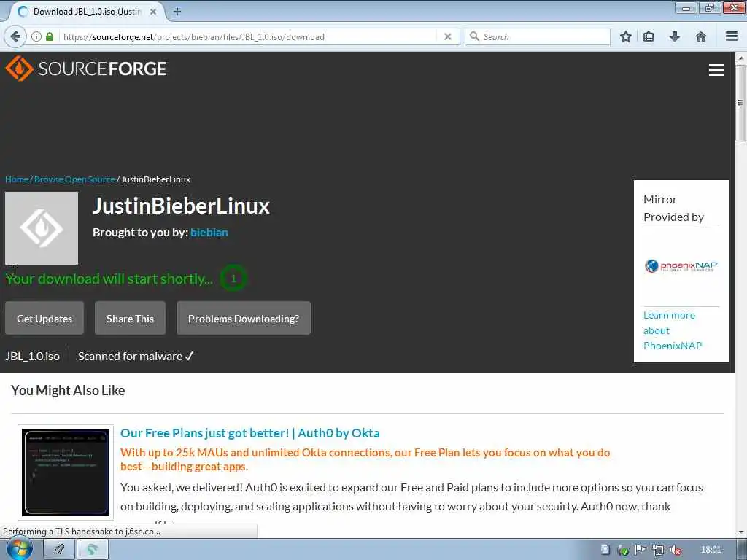
Task: Click the sourceforge.net URL address field
Action: pos(248,36)
